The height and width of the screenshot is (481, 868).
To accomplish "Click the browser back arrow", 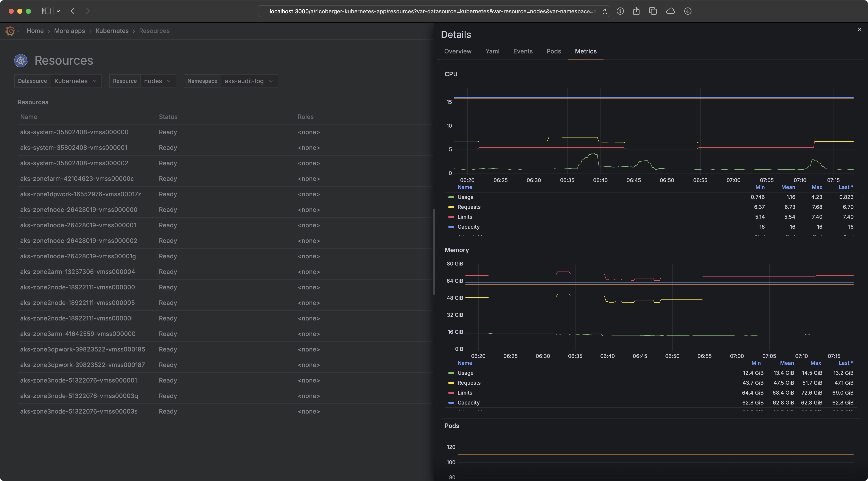I will click(x=73, y=11).
